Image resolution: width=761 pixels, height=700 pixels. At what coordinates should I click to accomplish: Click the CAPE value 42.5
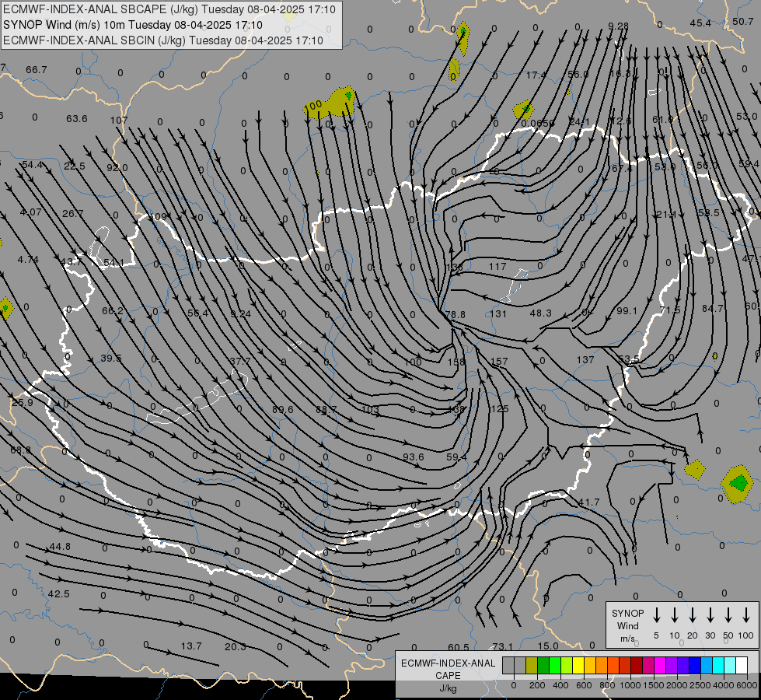pos(59,593)
